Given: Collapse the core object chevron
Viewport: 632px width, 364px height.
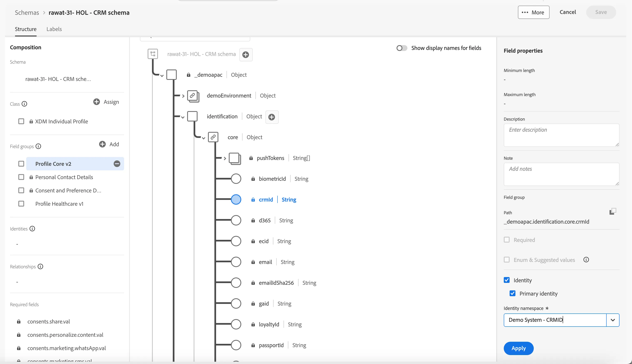Looking at the screenshot, I should [x=203, y=138].
